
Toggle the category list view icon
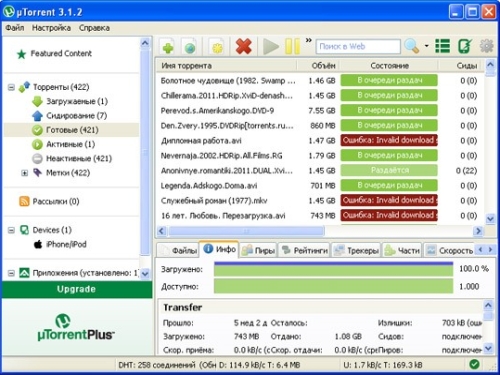[443, 46]
